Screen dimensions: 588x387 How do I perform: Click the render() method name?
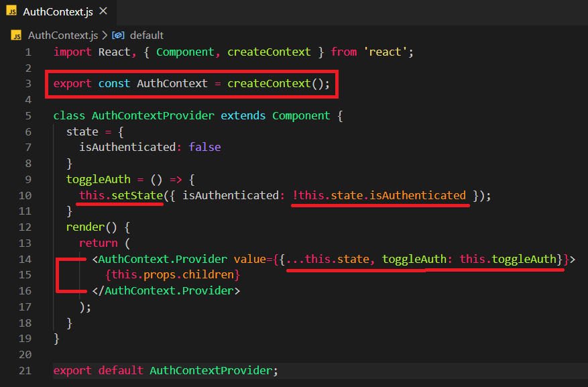(x=85, y=227)
